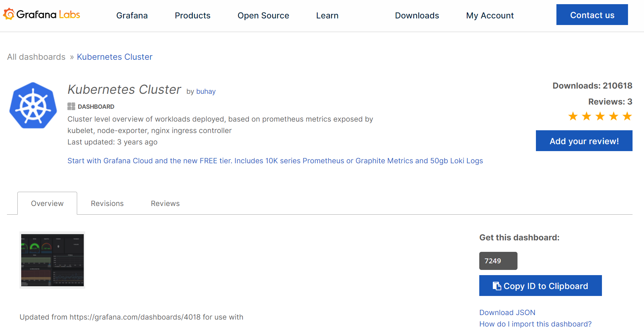Click the Grafana Labs logo
The width and height of the screenshot is (644, 330).
tap(41, 14)
